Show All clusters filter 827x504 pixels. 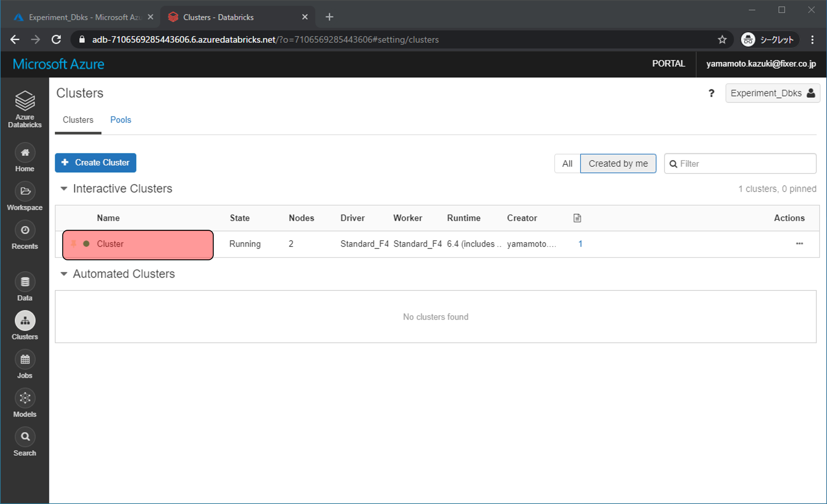(x=567, y=164)
